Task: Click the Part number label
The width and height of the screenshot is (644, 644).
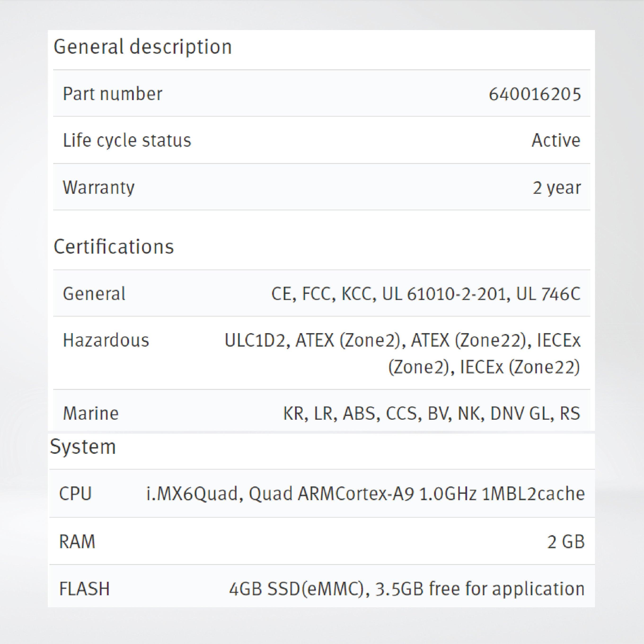Action: pos(112,94)
